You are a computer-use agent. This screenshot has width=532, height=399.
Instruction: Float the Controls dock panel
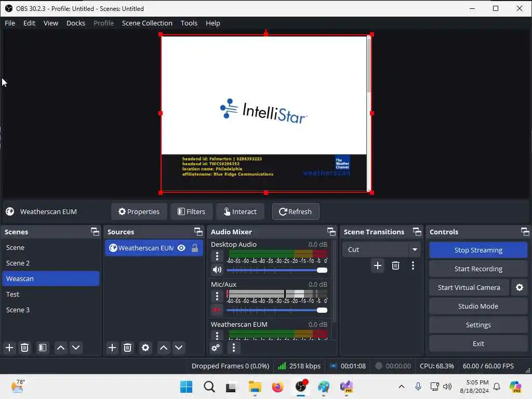pos(525,232)
